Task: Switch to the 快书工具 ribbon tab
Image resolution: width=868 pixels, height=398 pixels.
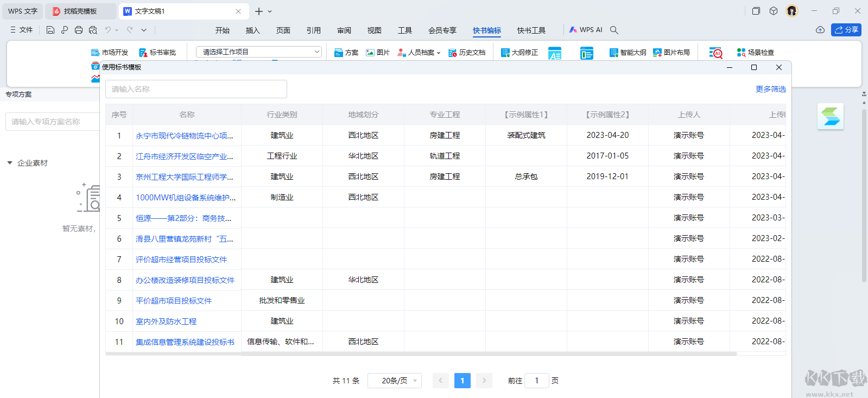Action: pyautogui.click(x=531, y=30)
